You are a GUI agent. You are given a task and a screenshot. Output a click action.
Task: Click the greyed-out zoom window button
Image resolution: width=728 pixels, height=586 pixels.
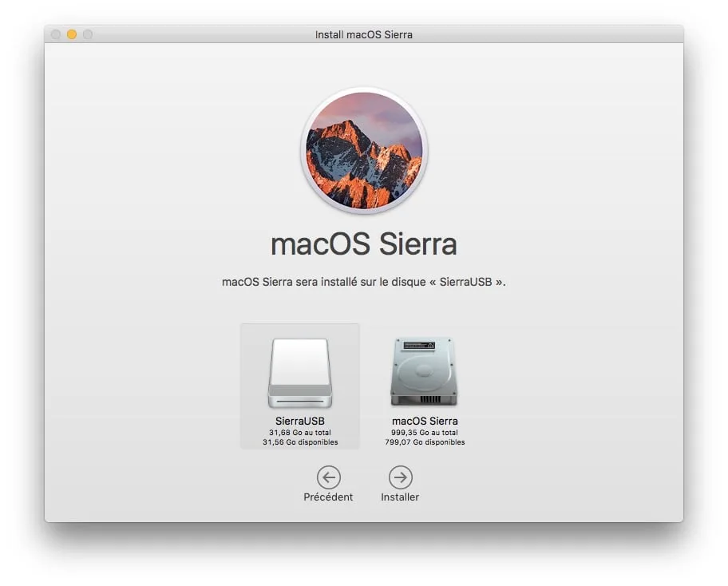pos(88,34)
